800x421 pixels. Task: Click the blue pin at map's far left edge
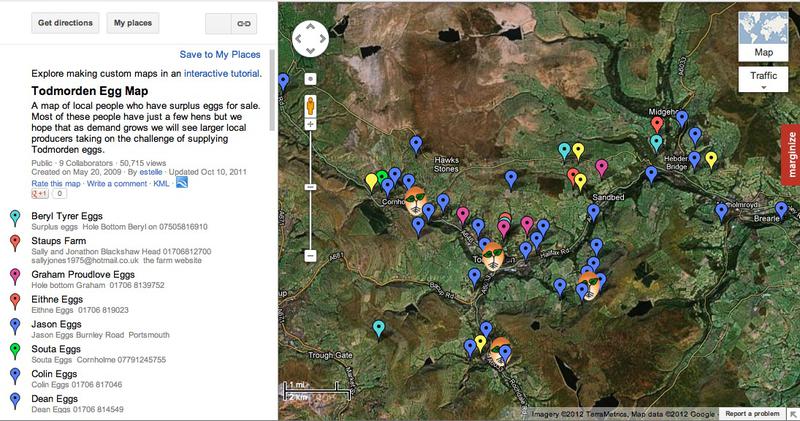(x=283, y=82)
